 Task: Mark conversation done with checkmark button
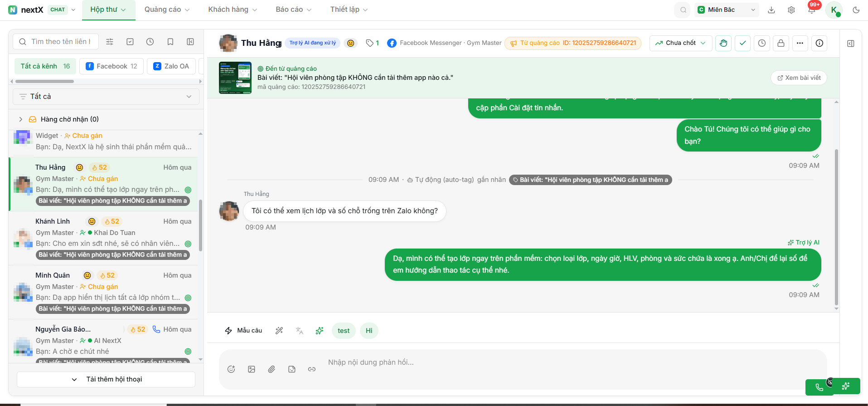[x=742, y=43]
